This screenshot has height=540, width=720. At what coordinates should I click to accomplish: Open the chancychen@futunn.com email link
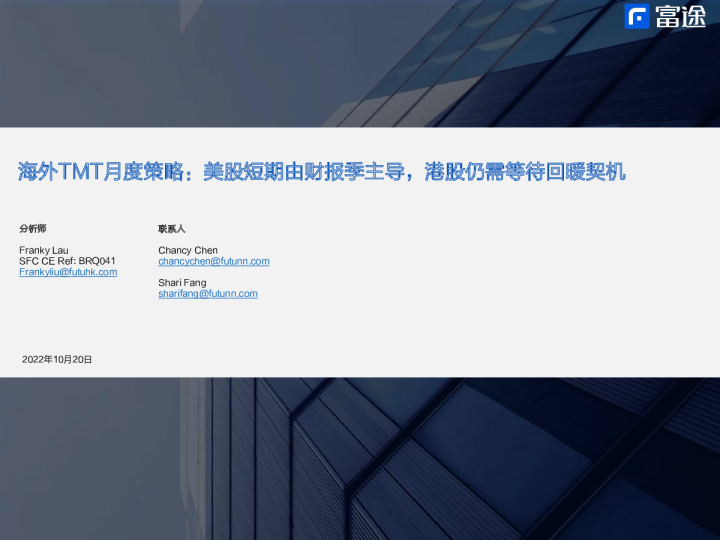(214, 261)
